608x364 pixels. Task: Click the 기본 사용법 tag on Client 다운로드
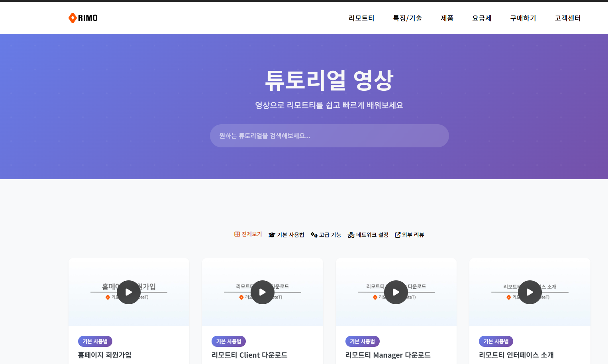(x=229, y=341)
